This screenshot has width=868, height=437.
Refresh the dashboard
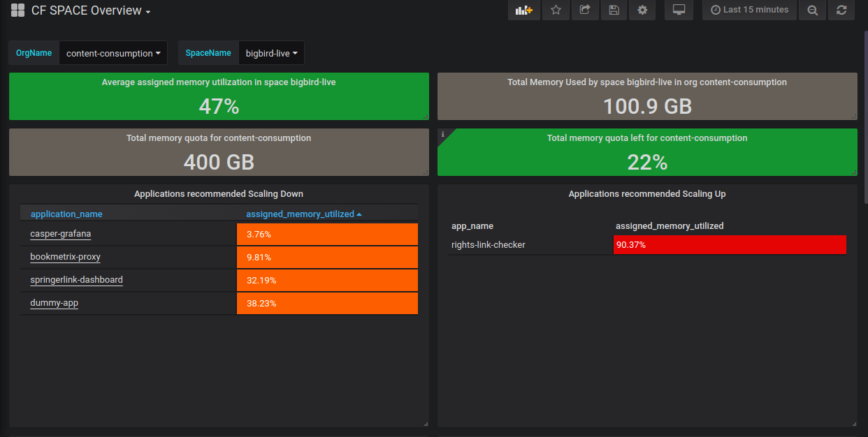pos(841,10)
